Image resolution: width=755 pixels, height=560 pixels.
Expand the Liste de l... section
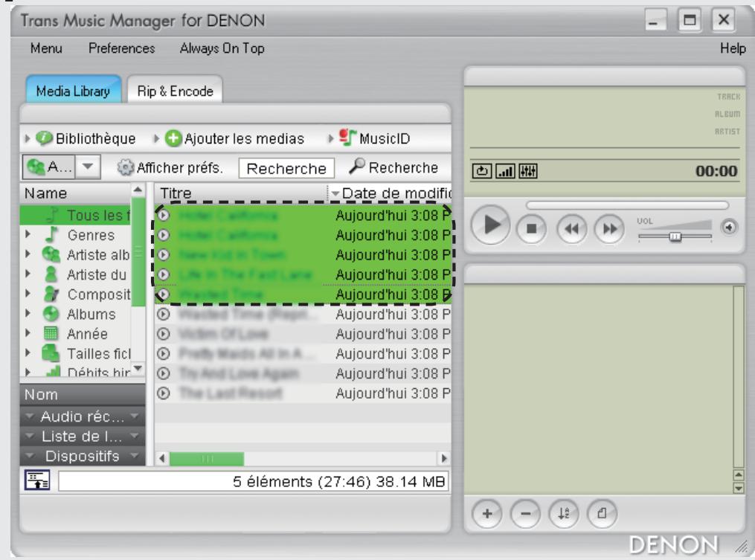(83, 436)
